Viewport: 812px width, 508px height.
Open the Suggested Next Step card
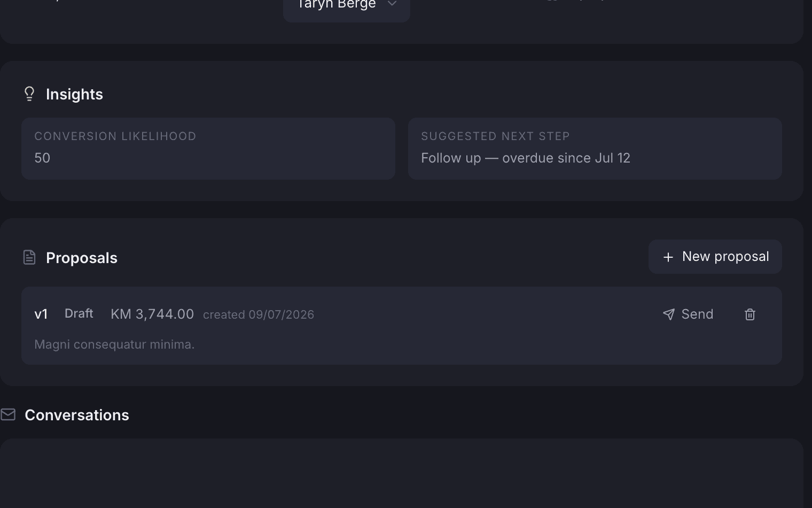[595, 149]
